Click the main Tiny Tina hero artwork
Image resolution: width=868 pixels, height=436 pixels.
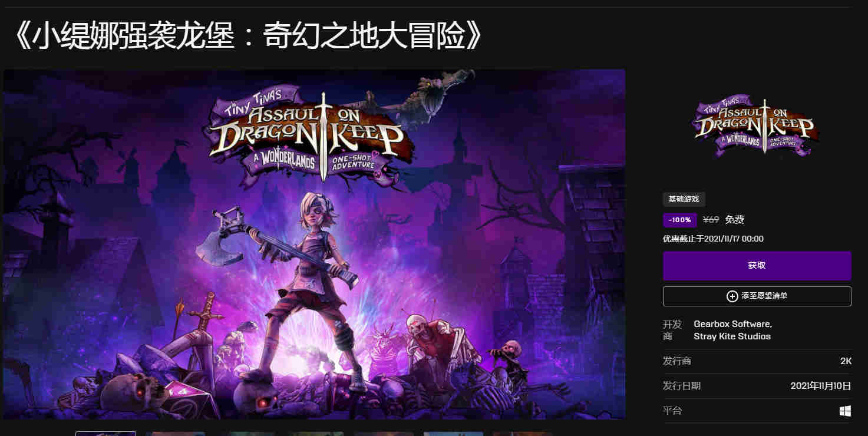(314, 244)
